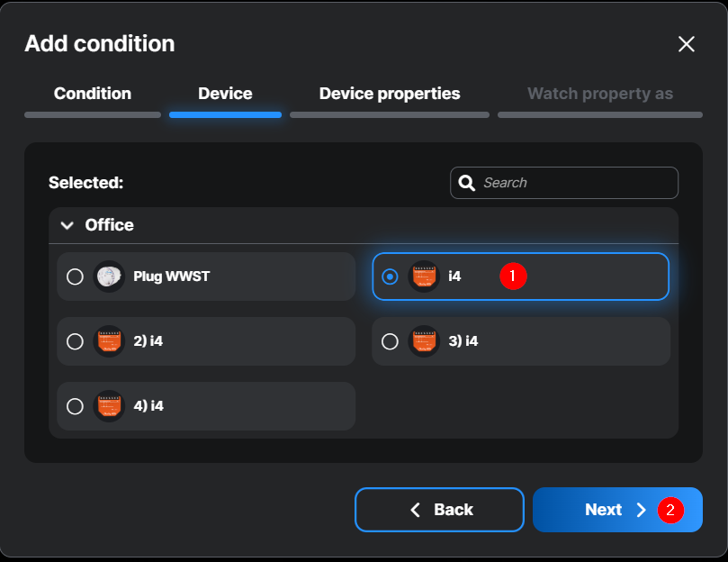Select the 3) i4 radio button
The width and height of the screenshot is (728, 562).
(390, 341)
